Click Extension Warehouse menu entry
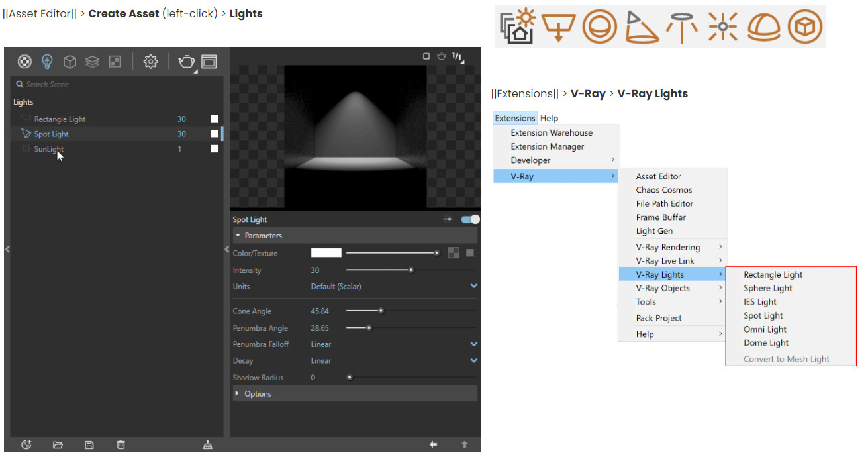The height and width of the screenshot is (461, 868). 552,132
